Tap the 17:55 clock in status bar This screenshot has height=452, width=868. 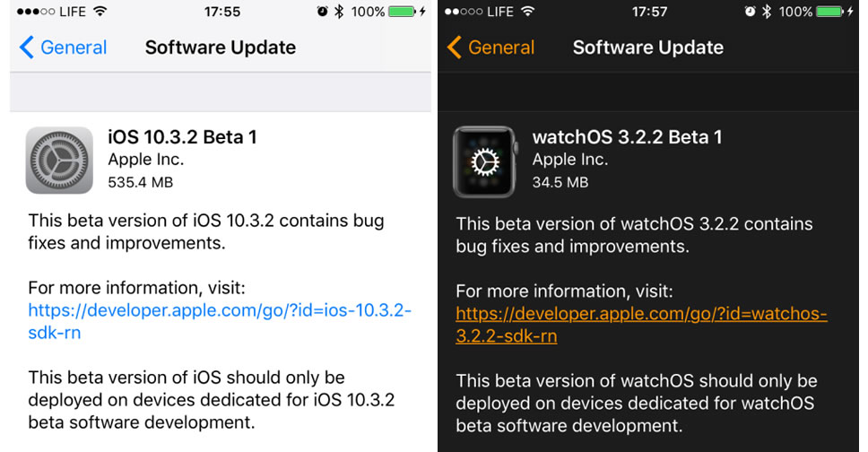[221, 12]
